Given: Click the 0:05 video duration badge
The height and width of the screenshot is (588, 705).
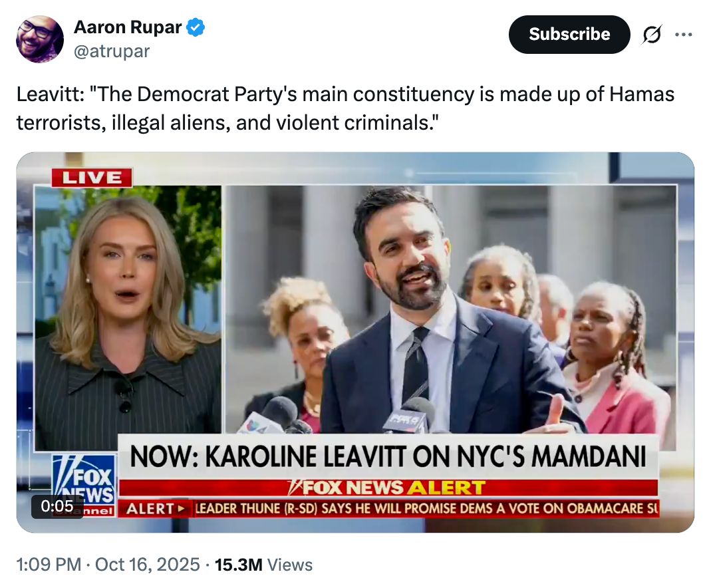Looking at the screenshot, I should 57,506.
